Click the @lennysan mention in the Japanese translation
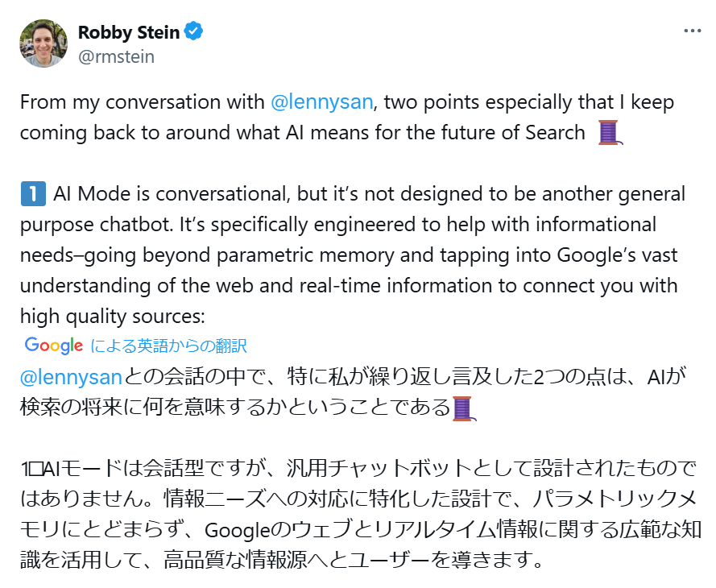716x588 pixels. click(x=70, y=377)
